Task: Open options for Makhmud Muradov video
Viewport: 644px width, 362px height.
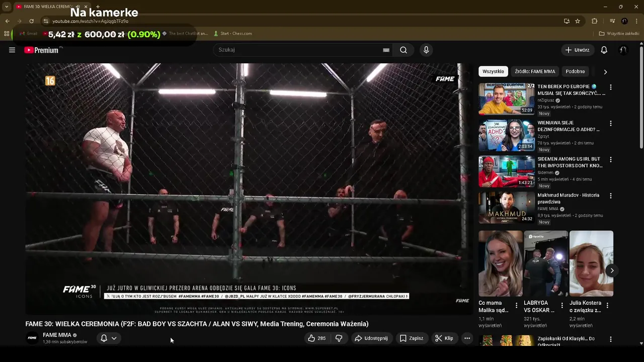Action: click(611, 196)
